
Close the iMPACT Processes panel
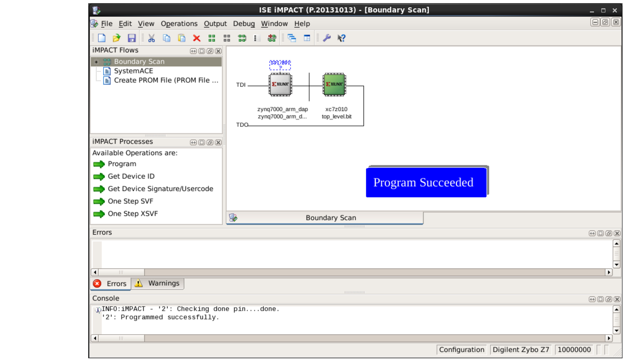tap(218, 143)
